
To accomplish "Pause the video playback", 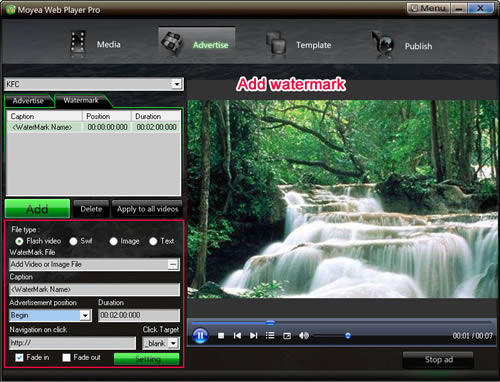I will point(200,335).
